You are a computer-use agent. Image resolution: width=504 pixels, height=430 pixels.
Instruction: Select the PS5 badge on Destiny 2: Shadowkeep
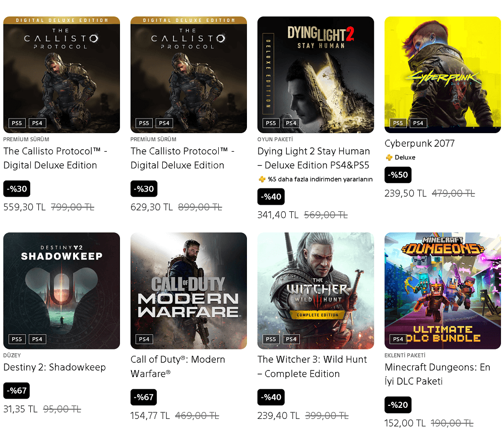[17, 339]
